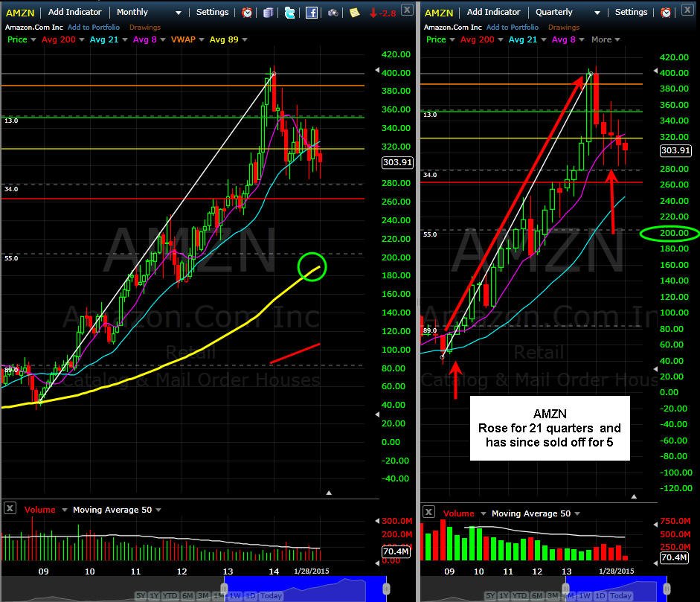Close the Monthly chart volume panel with X

coord(10,507)
